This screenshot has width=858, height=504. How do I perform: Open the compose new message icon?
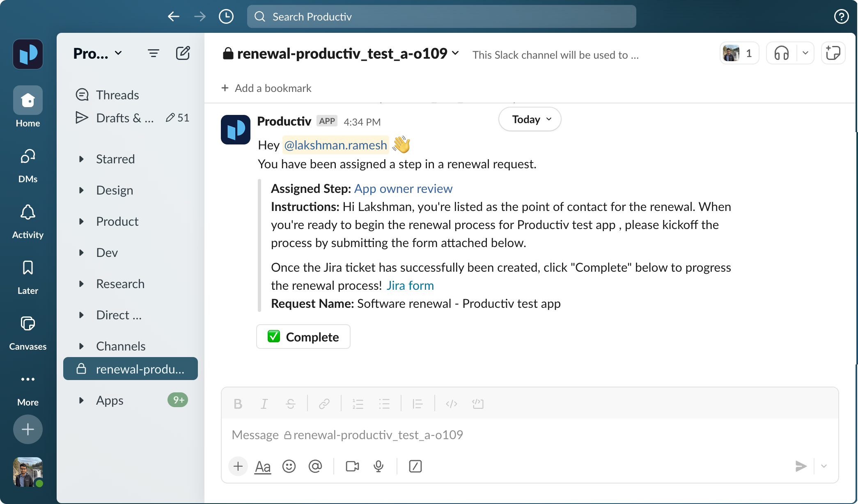click(183, 53)
